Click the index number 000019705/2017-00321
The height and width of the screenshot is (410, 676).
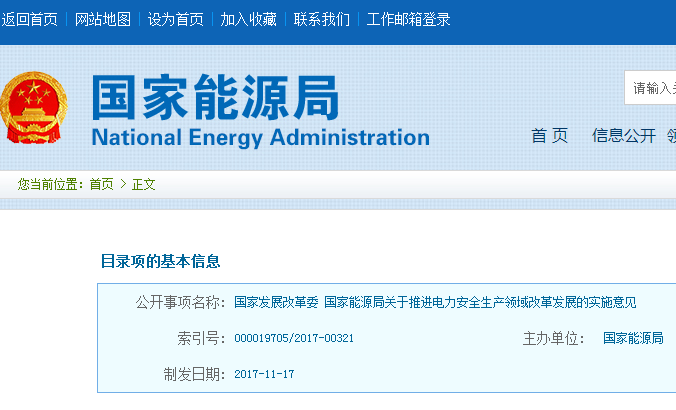(x=294, y=338)
